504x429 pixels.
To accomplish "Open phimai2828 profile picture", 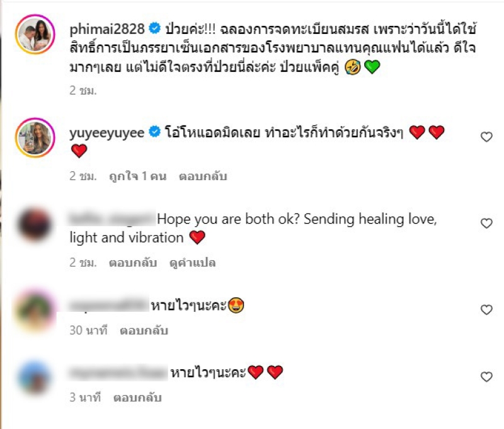I will [35, 34].
